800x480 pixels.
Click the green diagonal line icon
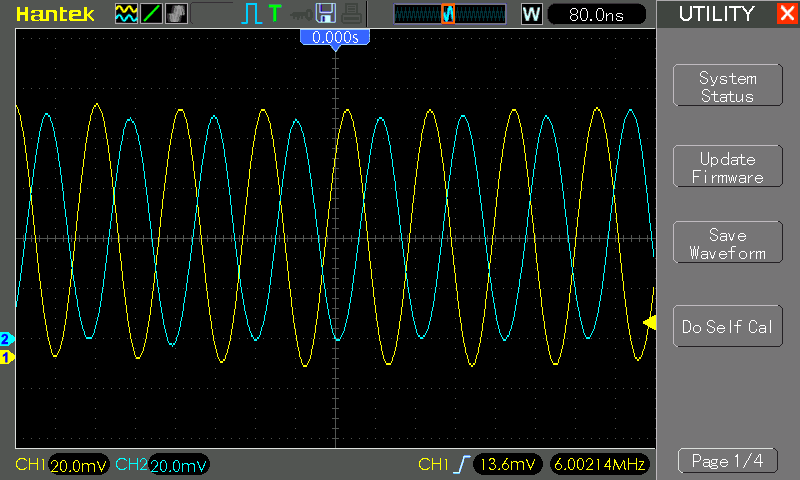point(150,14)
